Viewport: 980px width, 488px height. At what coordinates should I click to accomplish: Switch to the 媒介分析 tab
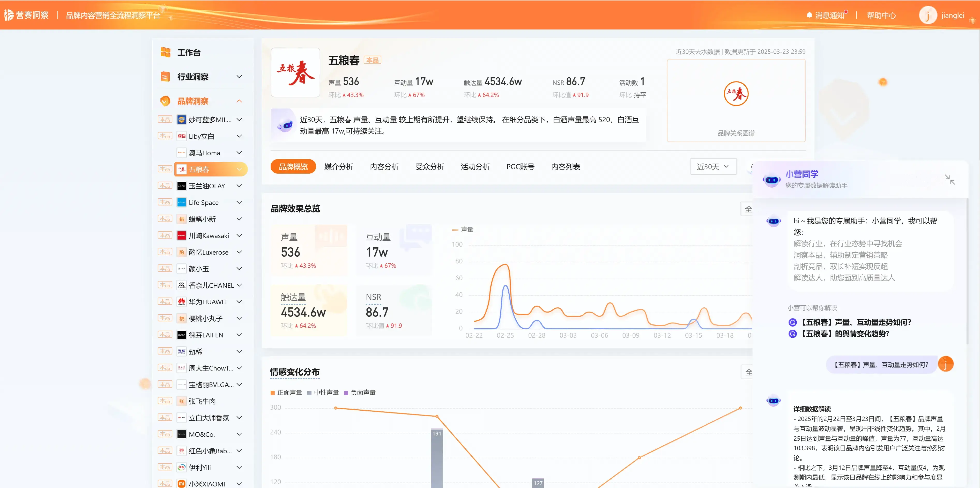click(339, 167)
